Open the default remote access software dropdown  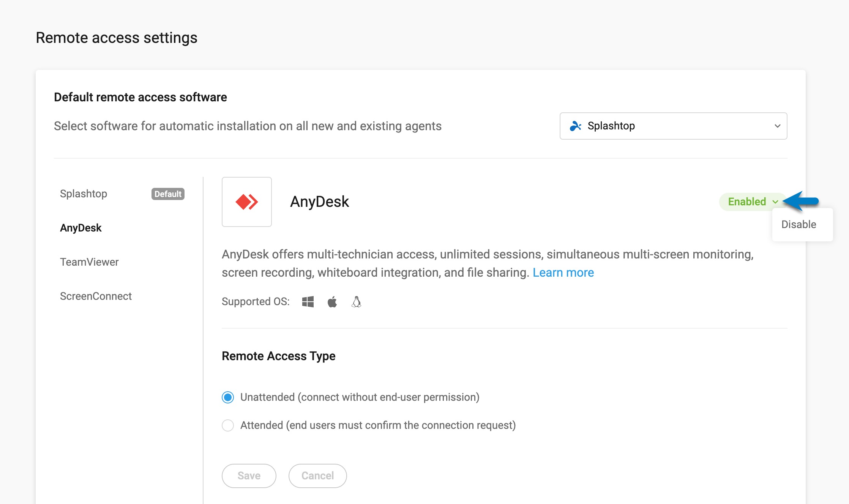coord(673,126)
